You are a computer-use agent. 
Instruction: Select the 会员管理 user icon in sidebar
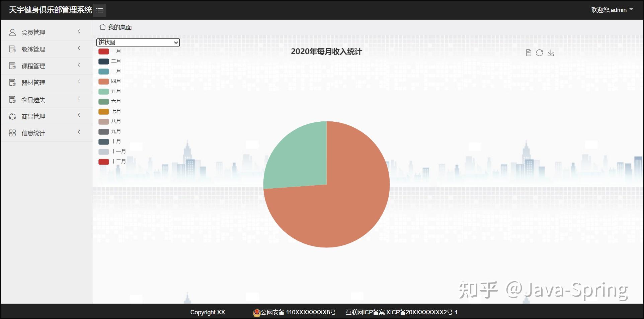[x=12, y=32]
